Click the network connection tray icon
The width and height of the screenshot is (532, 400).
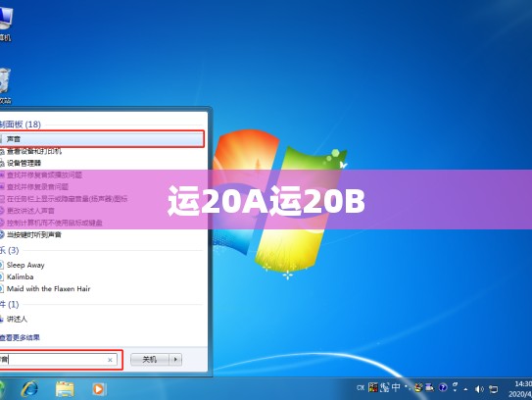494,389
